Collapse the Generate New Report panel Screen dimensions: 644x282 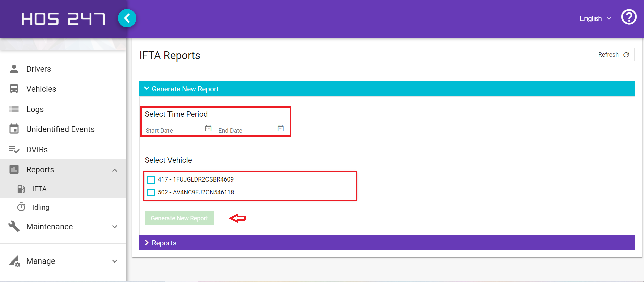[387, 89]
